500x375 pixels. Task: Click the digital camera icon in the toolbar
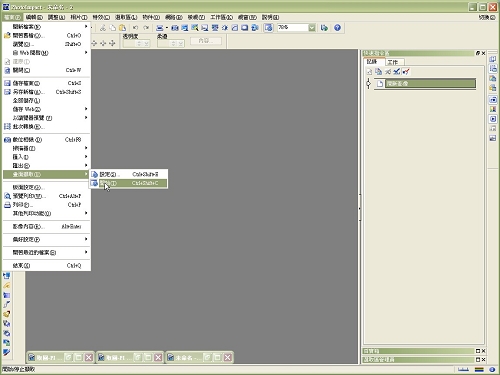174,28
